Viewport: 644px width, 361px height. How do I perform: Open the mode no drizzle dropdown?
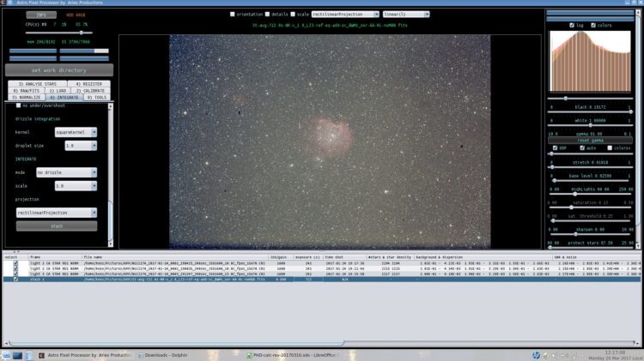(x=66, y=172)
